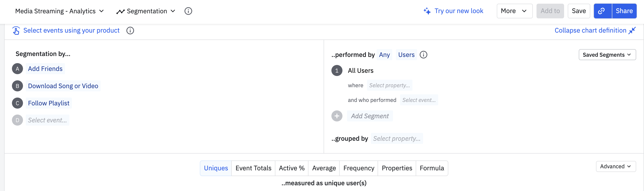Click the hand pointer select events icon
The width and height of the screenshot is (644, 191).
coord(16,31)
